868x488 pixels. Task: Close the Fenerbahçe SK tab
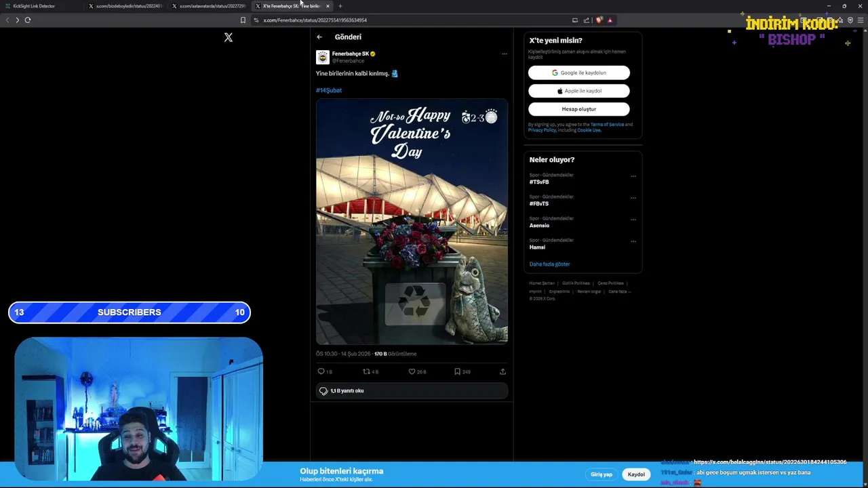point(328,6)
